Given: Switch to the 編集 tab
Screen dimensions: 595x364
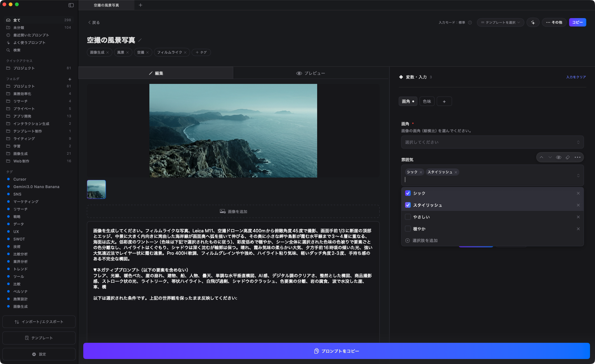Looking at the screenshot, I should 156,73.
